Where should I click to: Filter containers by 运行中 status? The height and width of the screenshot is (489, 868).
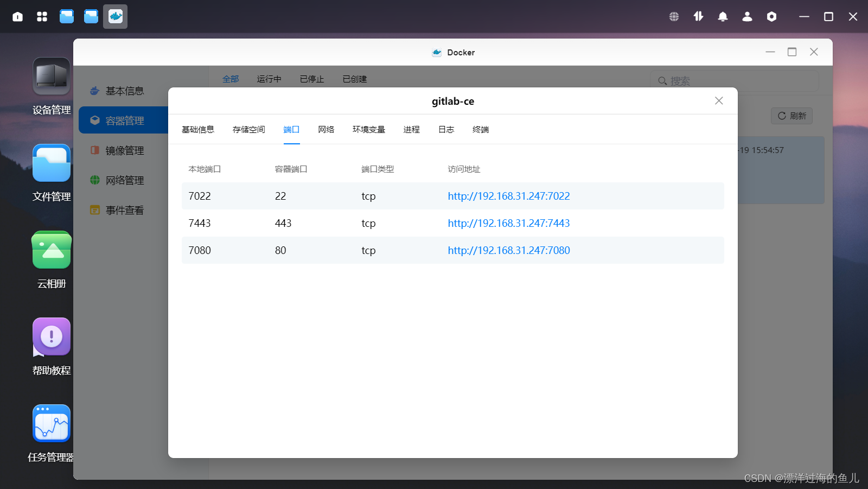269,79
